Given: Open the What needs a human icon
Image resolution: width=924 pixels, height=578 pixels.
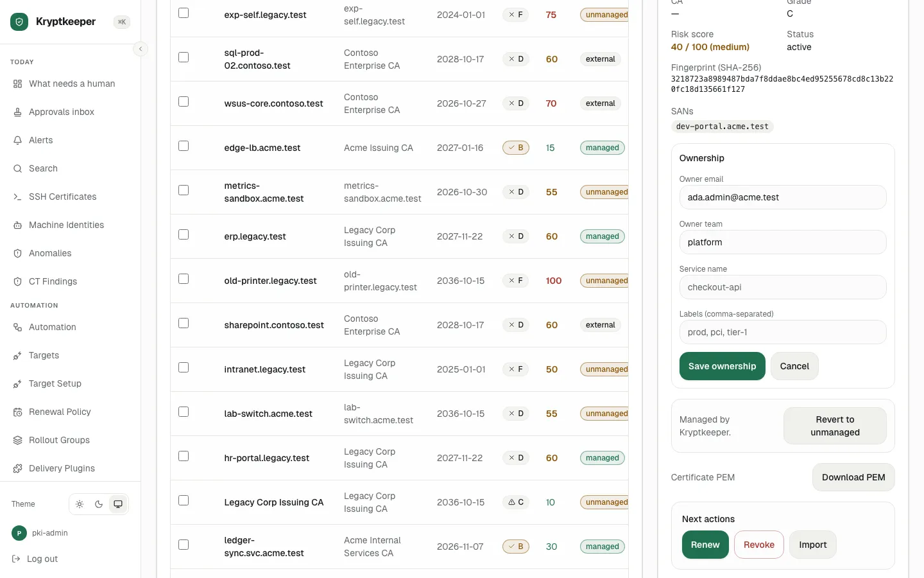Looking at the screenshot, I should tap(17, 83).
